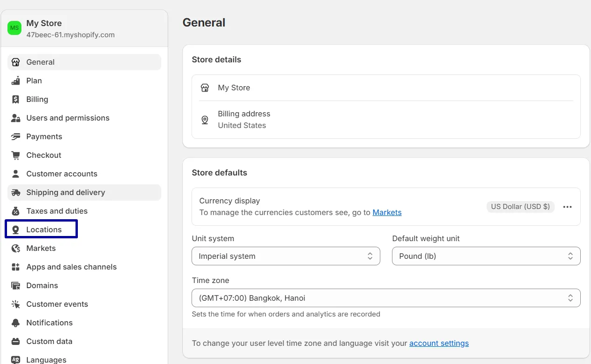Open Notifications settings
Screen dimensions: 591x364
tap(84, 323)
